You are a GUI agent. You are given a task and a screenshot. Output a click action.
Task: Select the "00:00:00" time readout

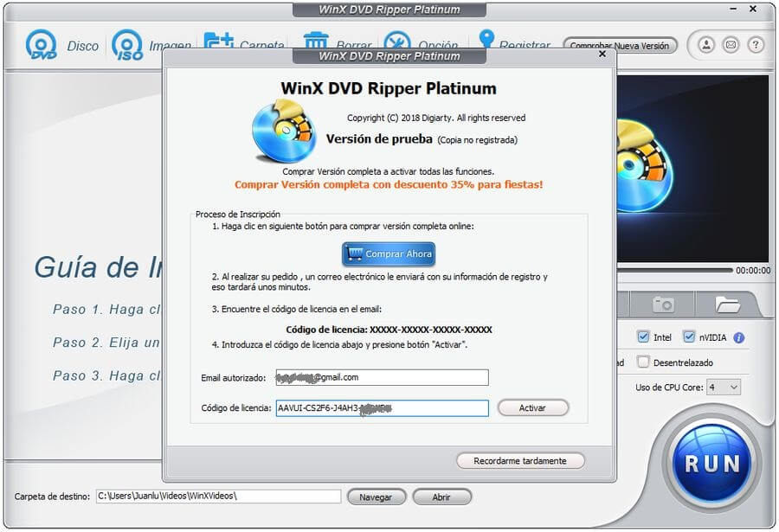[x=753, y=271]
